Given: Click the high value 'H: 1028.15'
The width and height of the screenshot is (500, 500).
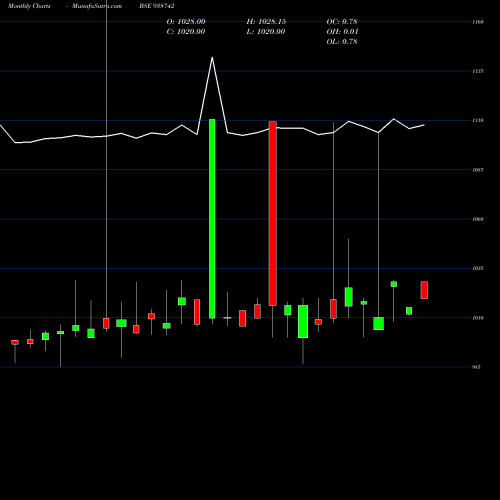Looking at the screenshot, I should coord(266,22).
